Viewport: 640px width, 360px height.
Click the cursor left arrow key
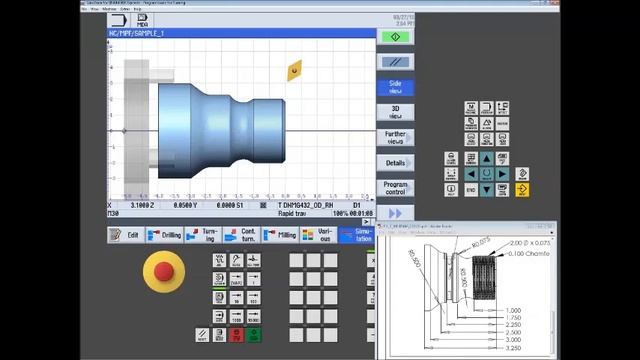471,174
